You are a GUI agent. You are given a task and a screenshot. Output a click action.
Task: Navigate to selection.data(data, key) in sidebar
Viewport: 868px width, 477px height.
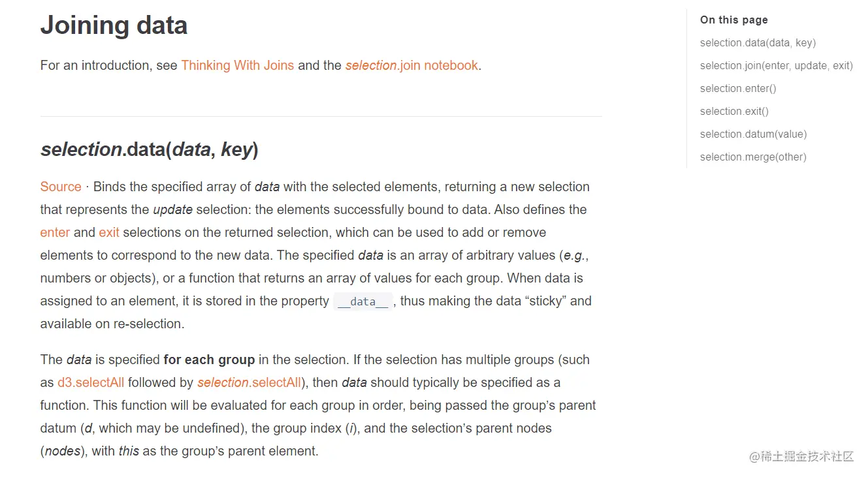point(758,42)
